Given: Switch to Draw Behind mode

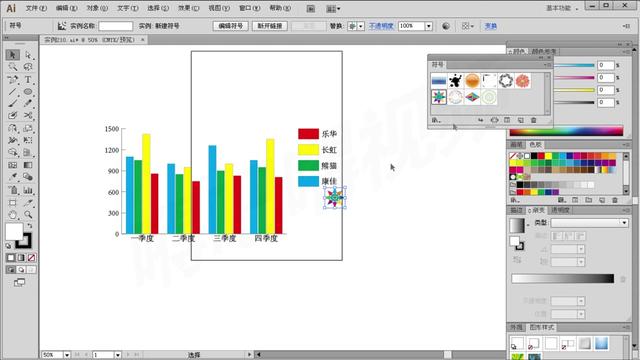Looking at the screenshot, I should pos(21,270).
